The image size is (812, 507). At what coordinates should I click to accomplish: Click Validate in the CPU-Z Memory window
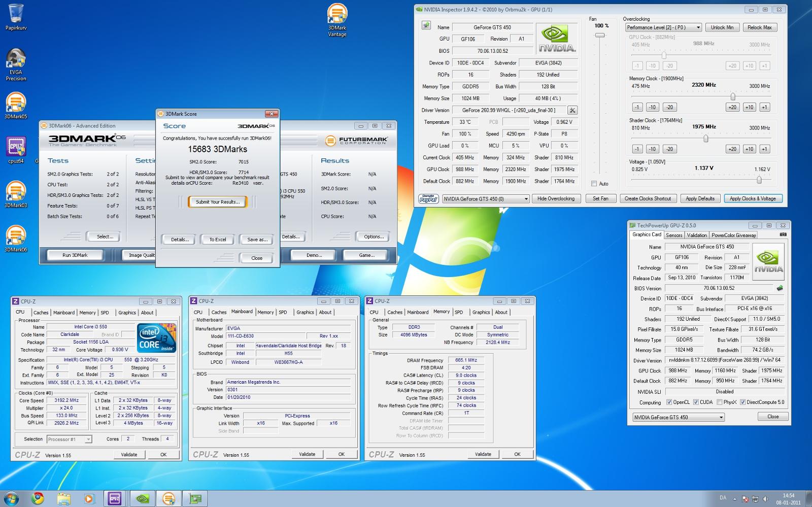click(x=483, y=454)
